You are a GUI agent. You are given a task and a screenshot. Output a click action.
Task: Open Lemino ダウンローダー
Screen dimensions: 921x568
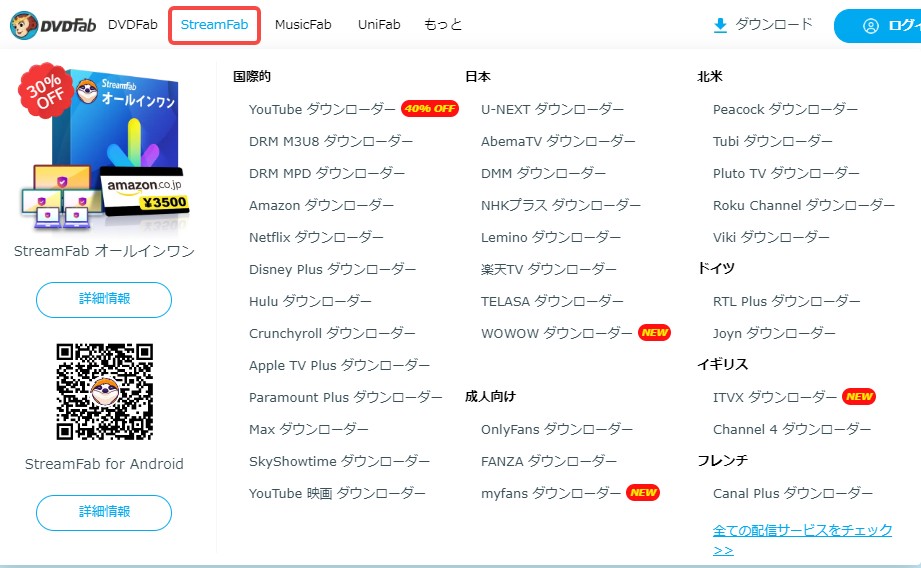[x=550, y=237]
